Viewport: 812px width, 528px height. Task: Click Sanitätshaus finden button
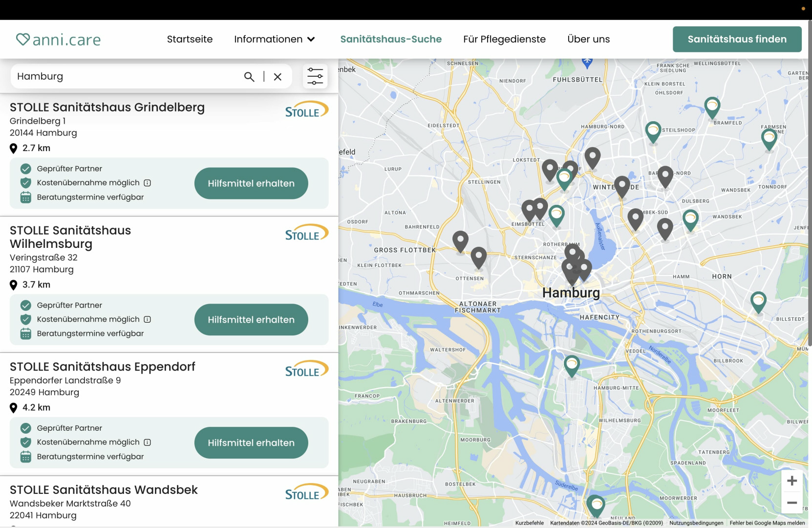pyautogui.click(x=737, y=39)
